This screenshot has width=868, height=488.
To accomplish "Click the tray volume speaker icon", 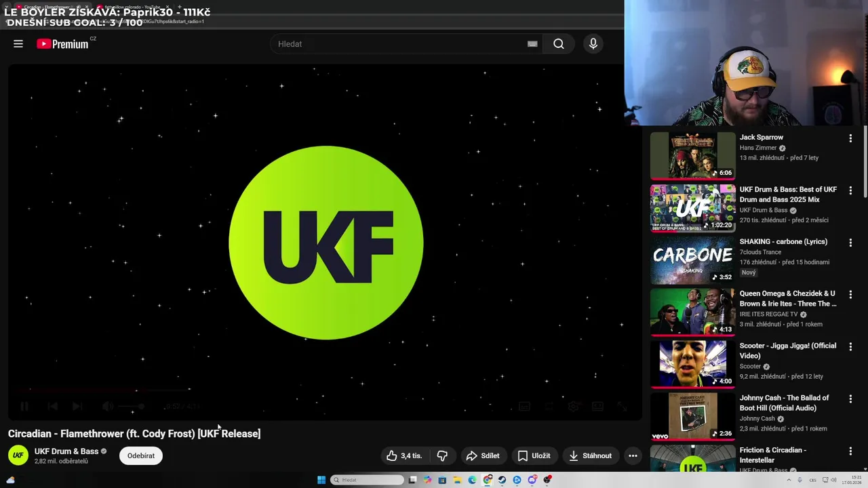I will coord(833,480).
